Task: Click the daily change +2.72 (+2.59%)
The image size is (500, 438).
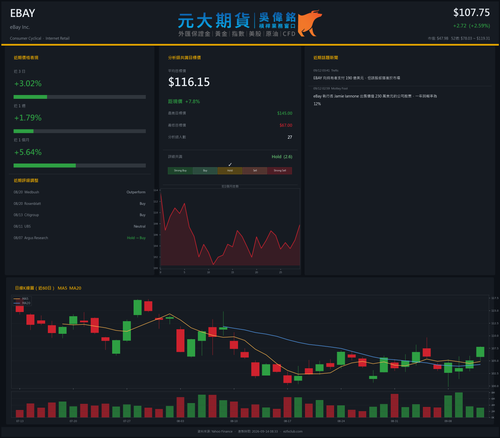Action: [x=471, y=26]
